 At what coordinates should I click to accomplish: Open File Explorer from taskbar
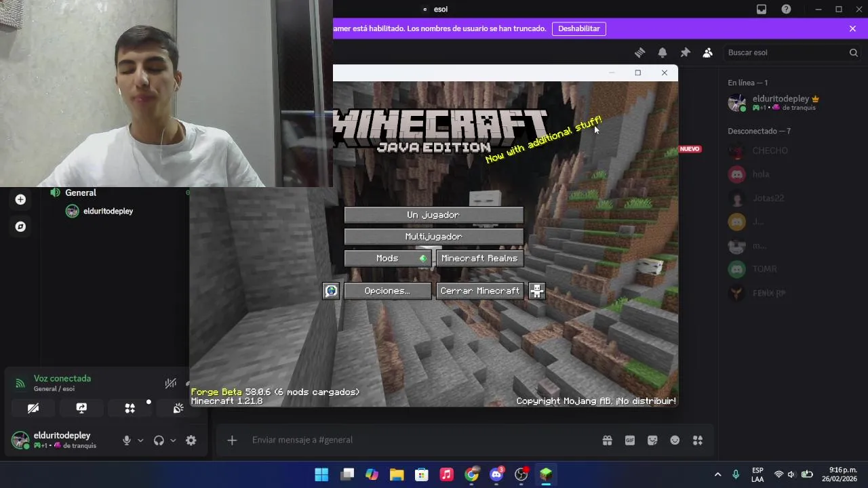point(397,474)
